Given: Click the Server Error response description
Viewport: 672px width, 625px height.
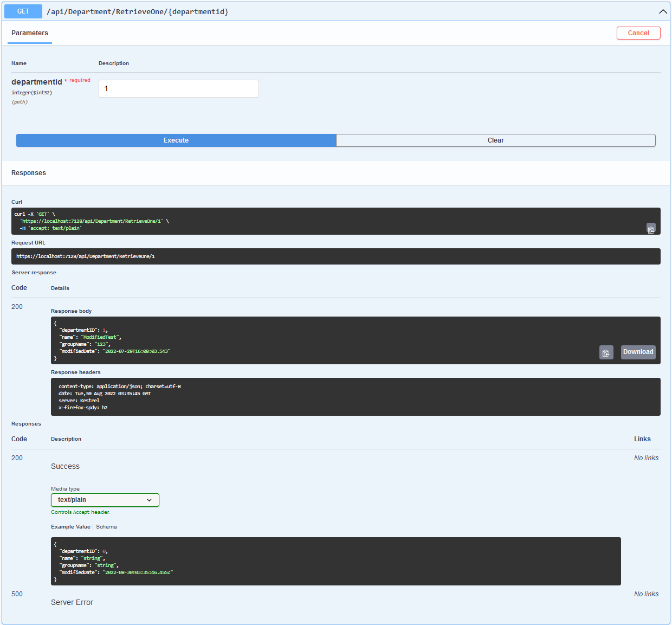Looking at the screenshot, I should coord(72,602).
